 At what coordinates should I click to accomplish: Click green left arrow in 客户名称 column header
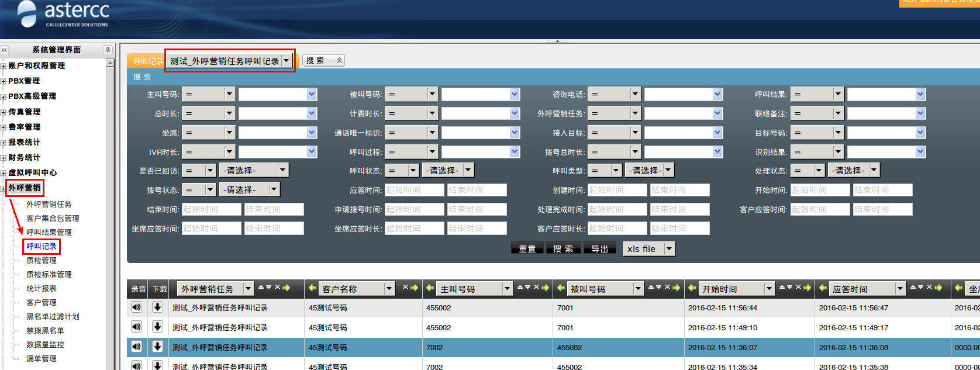(x=312, y=288)
